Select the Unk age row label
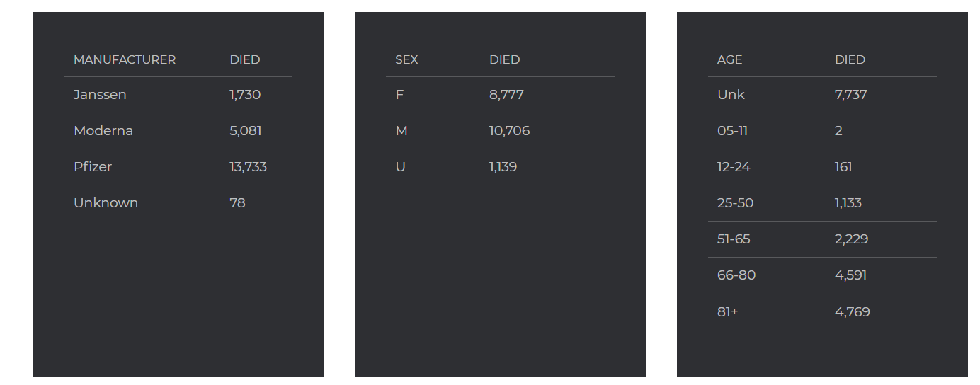Screen dimensions: 980x385 [x=731, y=95]
